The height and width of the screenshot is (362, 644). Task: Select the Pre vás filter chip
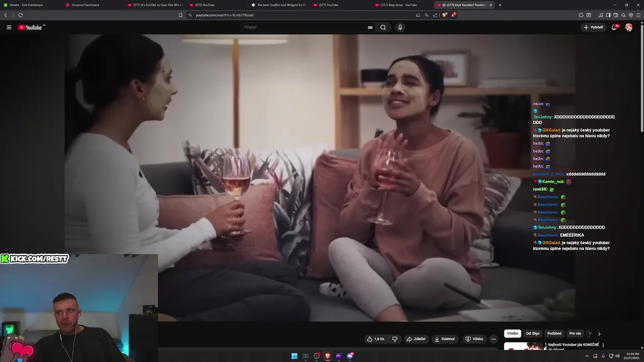(575, 333)
